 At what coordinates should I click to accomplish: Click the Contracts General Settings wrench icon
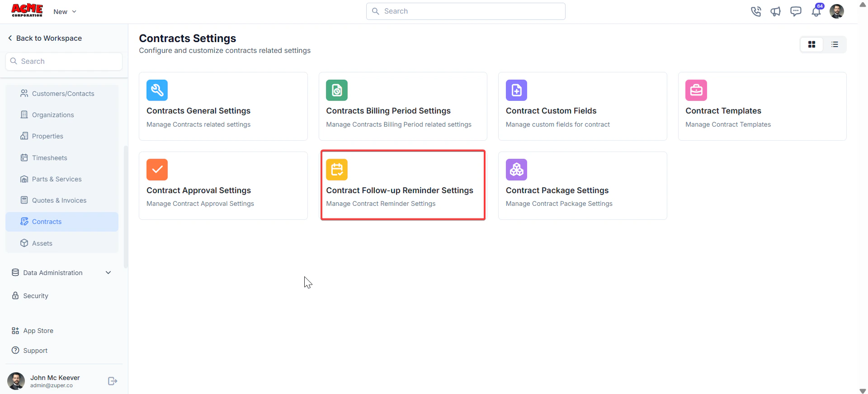tap(157, 90)
